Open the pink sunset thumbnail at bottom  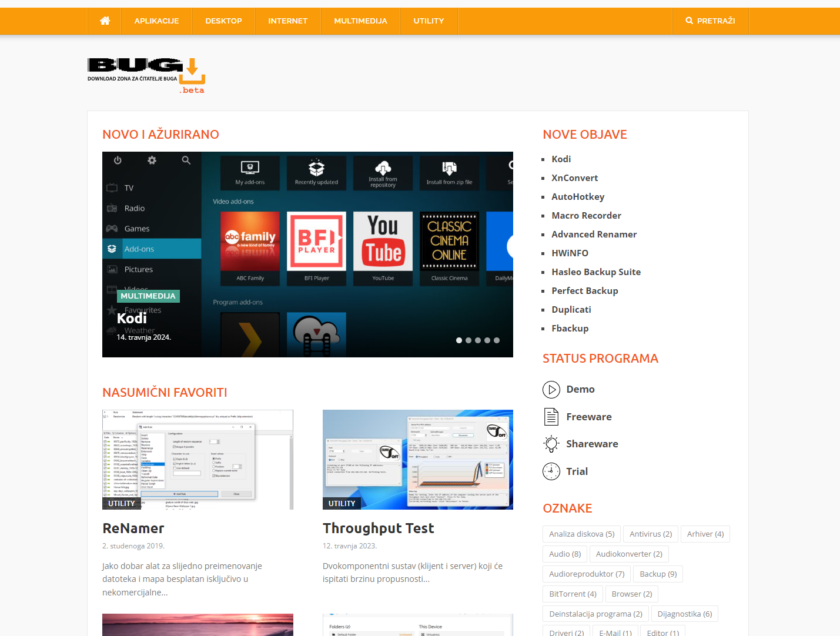pyautogui.click(x=198, y=625)
